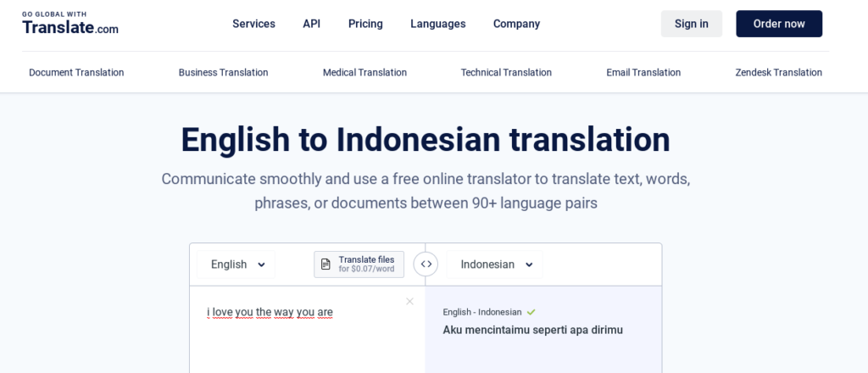The image size is (868, 373).
Task: Visit the Zendesk Translation link
Action: pyautogui.click(x=778, y=73)
